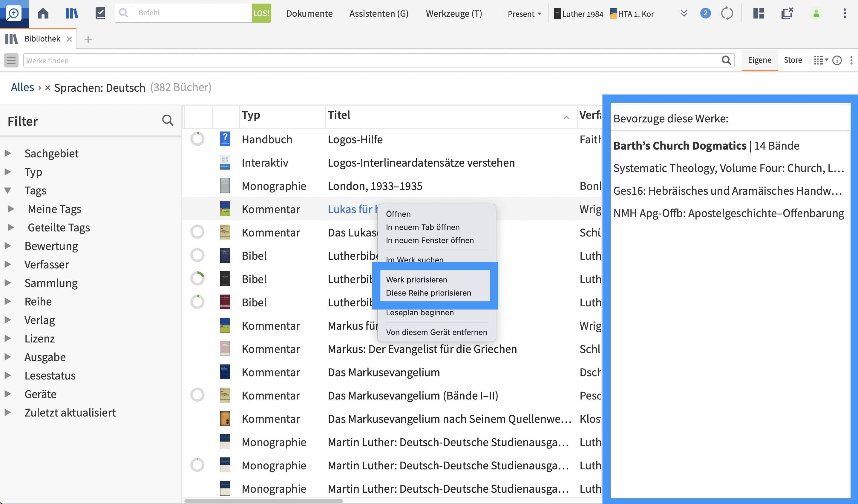Choose In neuem Fenster öffnen
This screenshot has width=858, height=504.
tap(430, 240)
